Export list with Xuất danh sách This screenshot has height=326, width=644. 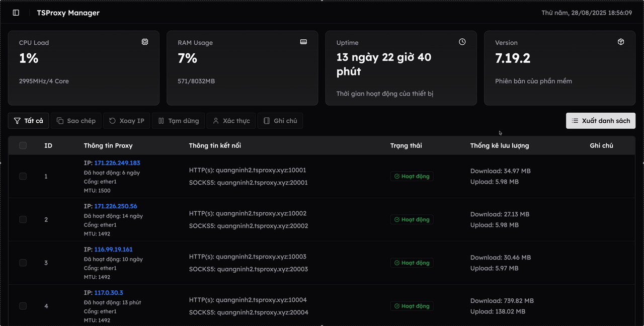coord(601,121)
